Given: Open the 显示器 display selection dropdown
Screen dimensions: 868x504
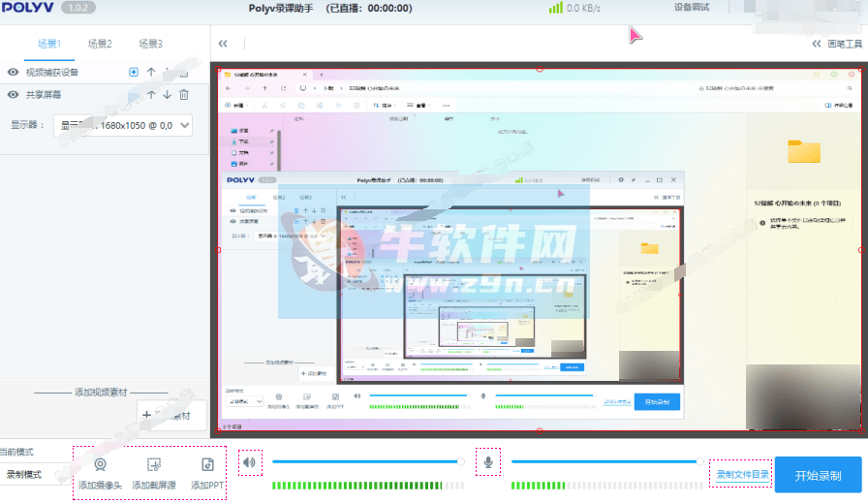Looking at the screenshot, I should tap(123, 126).
